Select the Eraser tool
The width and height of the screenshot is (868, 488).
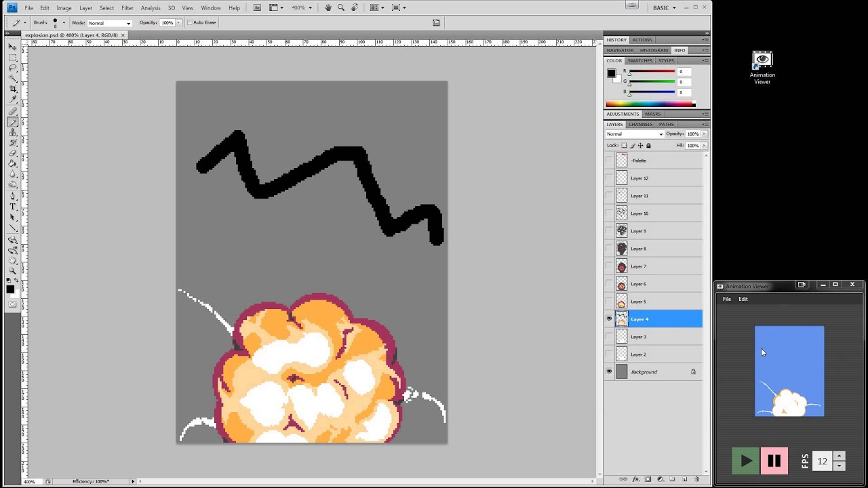pos(13,153)
